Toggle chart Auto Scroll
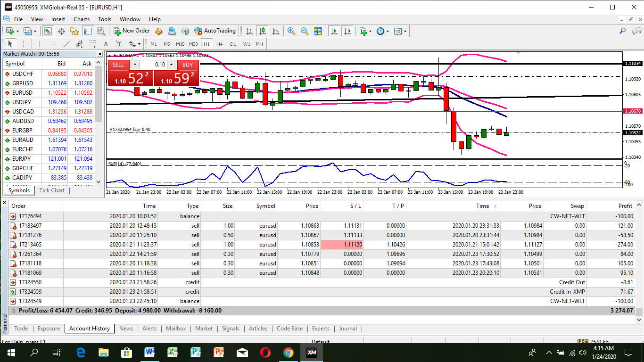The height and width of the screenshot is (362, 644). 334,31
